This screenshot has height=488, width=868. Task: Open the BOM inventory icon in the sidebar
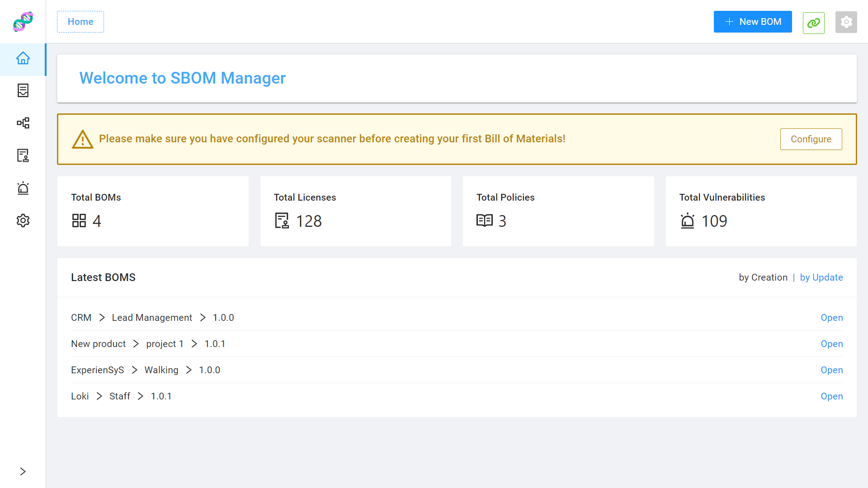(23, 90)
